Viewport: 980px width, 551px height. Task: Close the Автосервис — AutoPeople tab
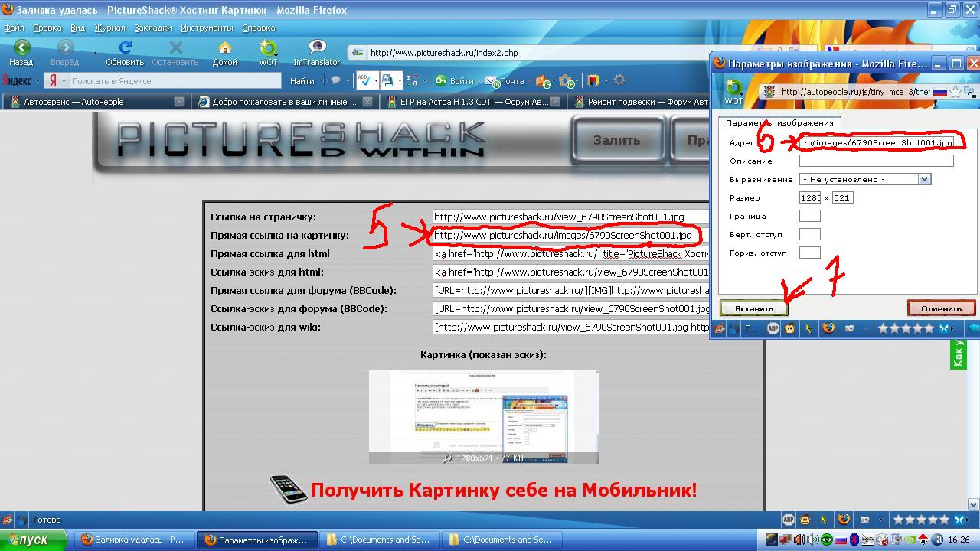click(x=179, y=101)
